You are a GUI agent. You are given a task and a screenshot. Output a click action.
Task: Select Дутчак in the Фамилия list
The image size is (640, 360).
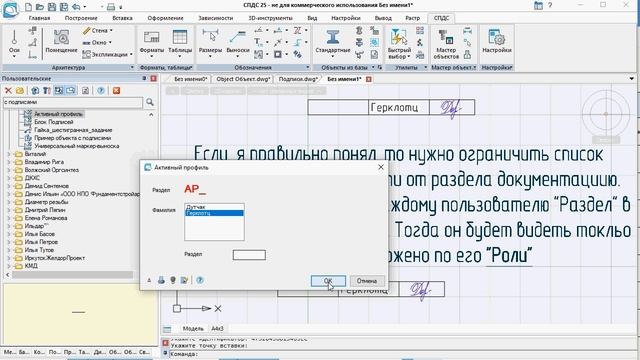pyautogui.click(x=214, y=207)
